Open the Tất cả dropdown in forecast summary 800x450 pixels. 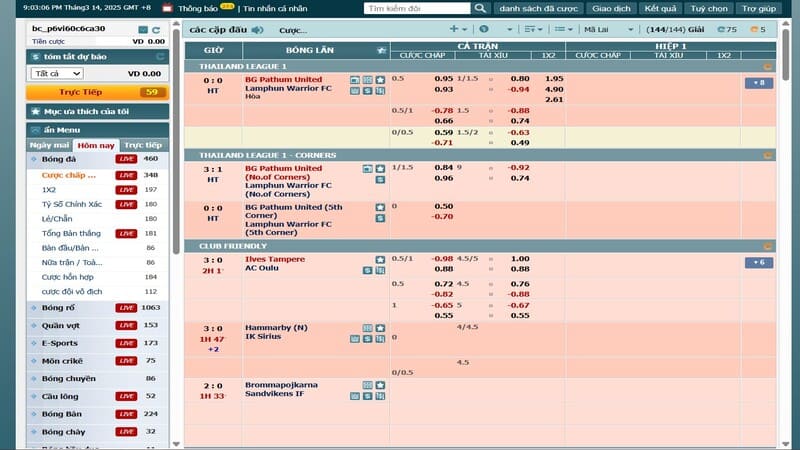[57, 73]
